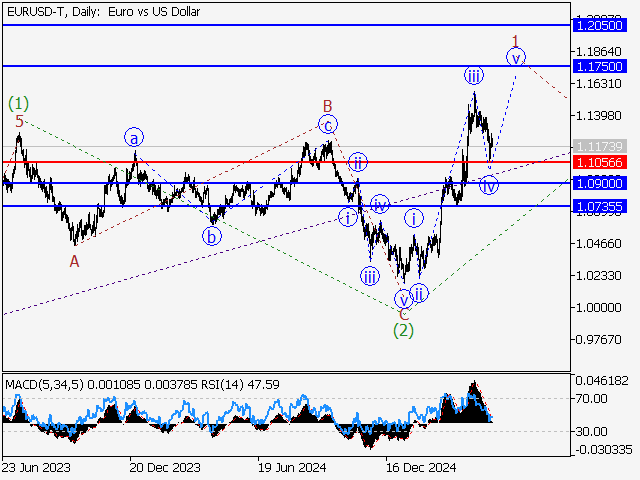Select the red wave label A
The image size is (640, 480).
[74, 261]
